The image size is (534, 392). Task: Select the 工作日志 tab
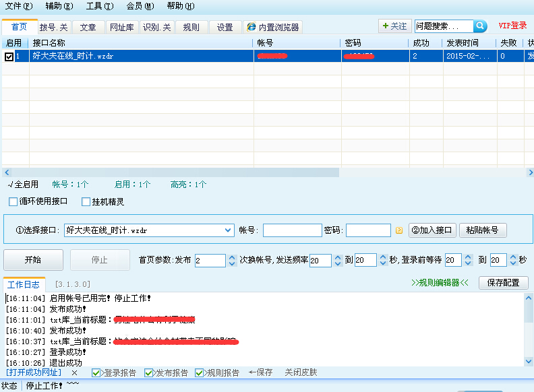(x=24, y=284)
